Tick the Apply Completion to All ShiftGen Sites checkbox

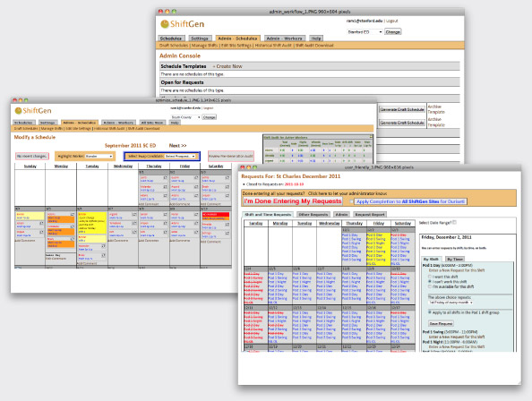(351, 201)
